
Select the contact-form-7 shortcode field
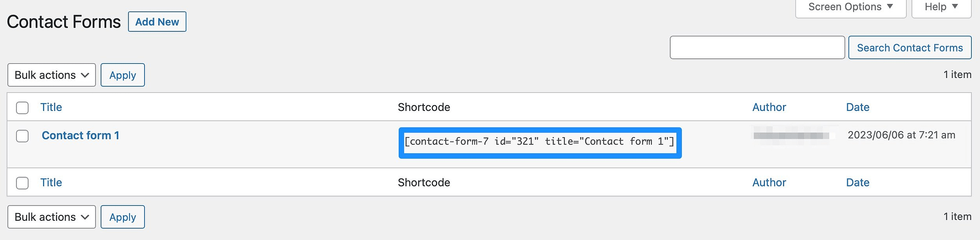[539, 142]
